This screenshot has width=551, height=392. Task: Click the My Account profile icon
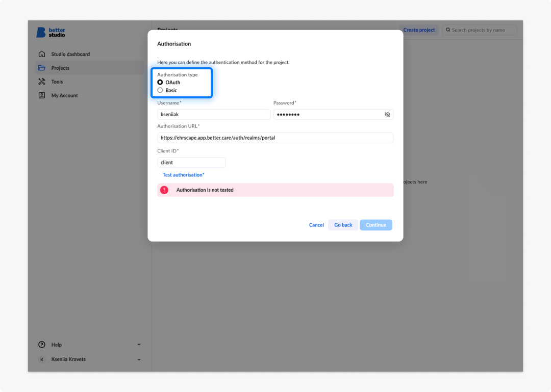click(x=42, y=95)
